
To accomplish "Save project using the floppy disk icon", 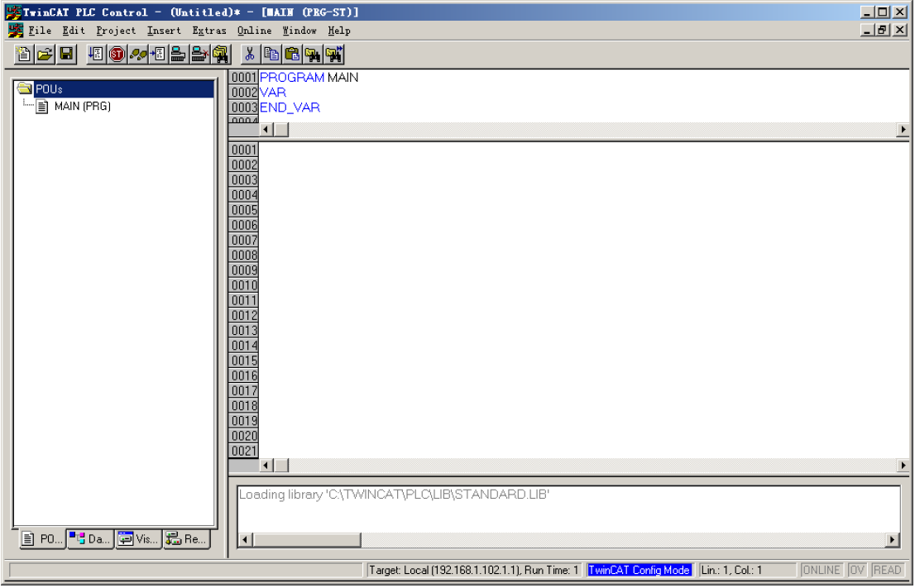I will point(66,55).
